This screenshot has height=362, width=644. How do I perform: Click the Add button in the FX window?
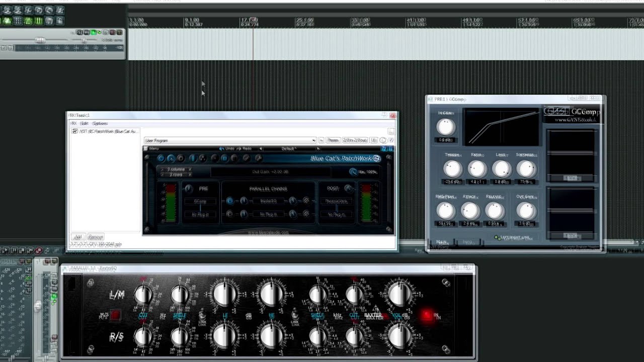(x=78, y=237)
